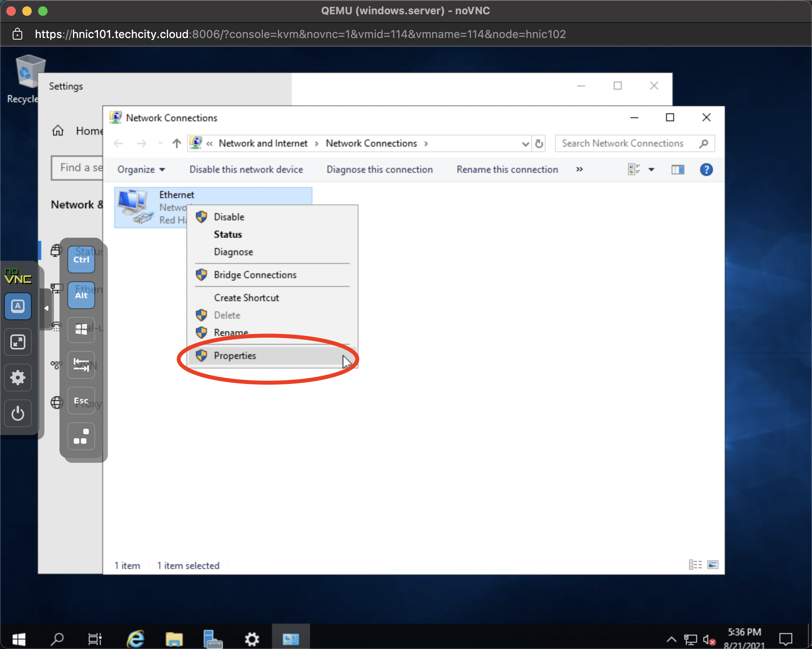Open noVNC settings gear
Image resolution: width=812 pixels, height=649 pixels.
tap(18, 378)
